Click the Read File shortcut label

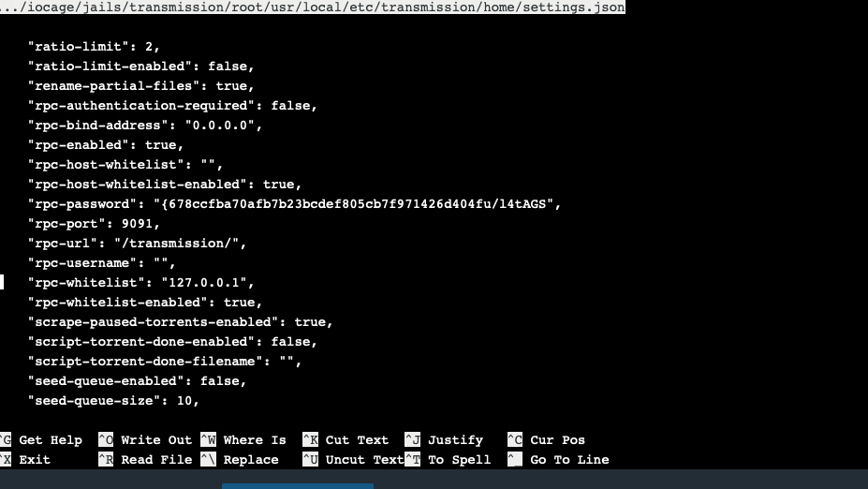point(156,460)
